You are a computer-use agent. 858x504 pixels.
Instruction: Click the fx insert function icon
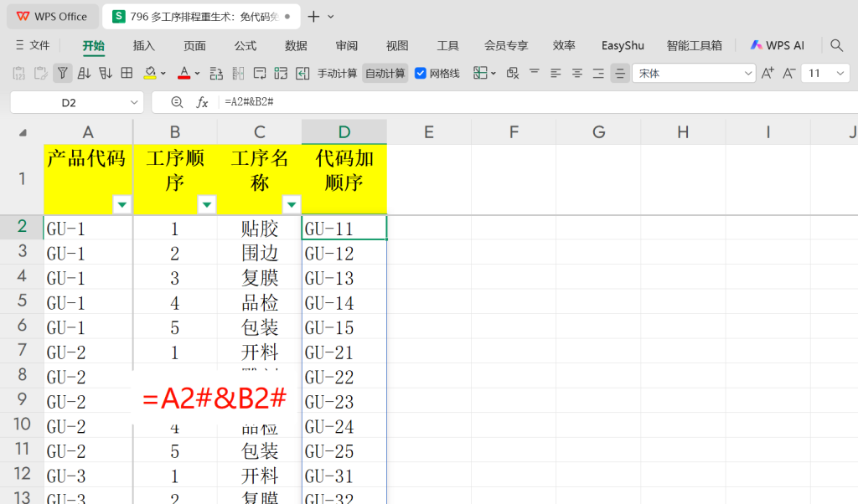202,102
